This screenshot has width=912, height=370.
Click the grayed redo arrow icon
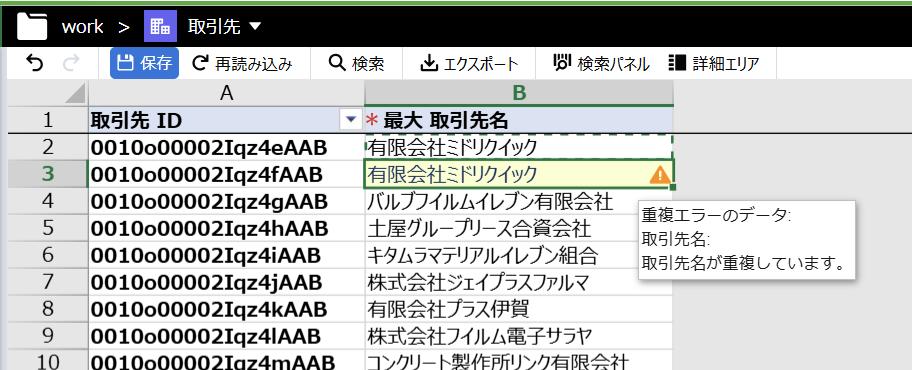[70, 63]
